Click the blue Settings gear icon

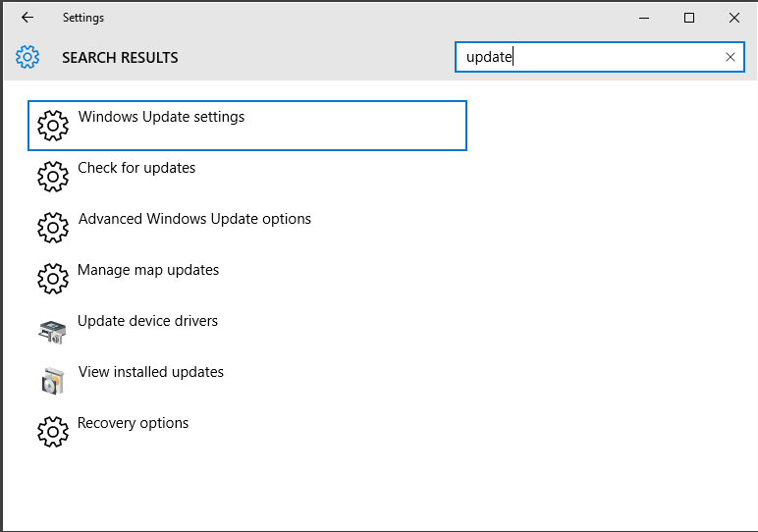pos(27,57)
